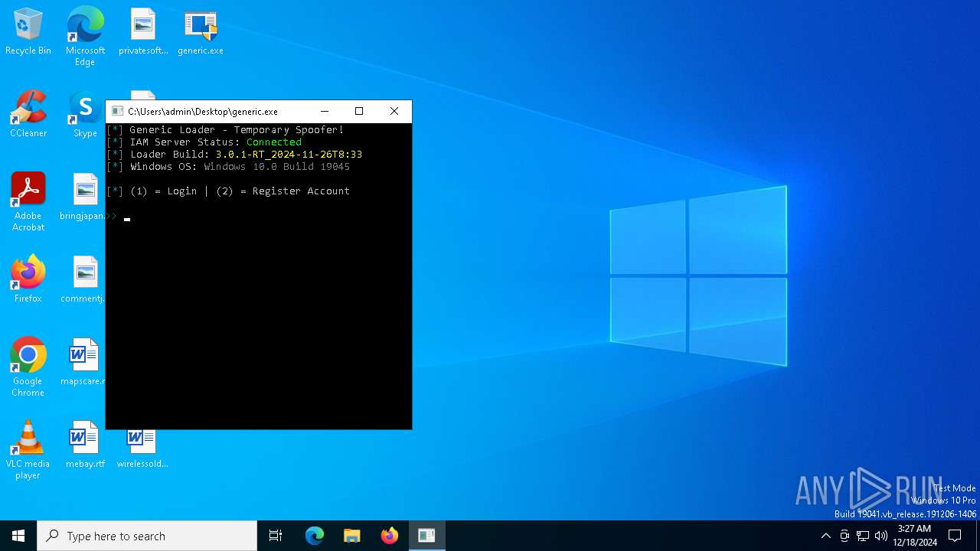This screenshot has height=551, width=980.
Task: Click the green 'Connected' status text
Action: point(274,142)
